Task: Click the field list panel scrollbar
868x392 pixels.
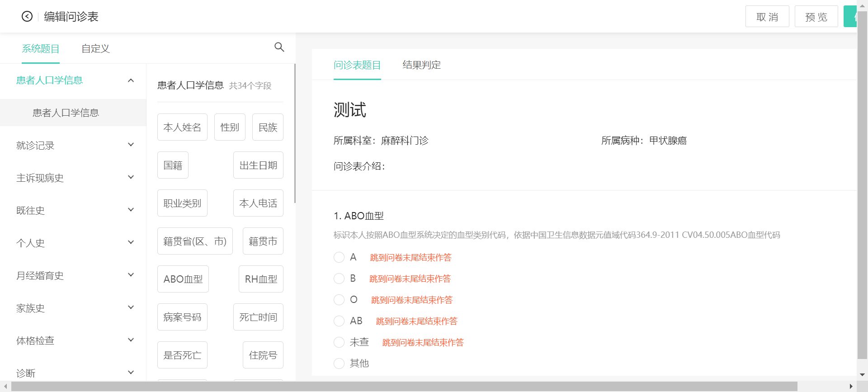Action: click(x=295, y=133)
